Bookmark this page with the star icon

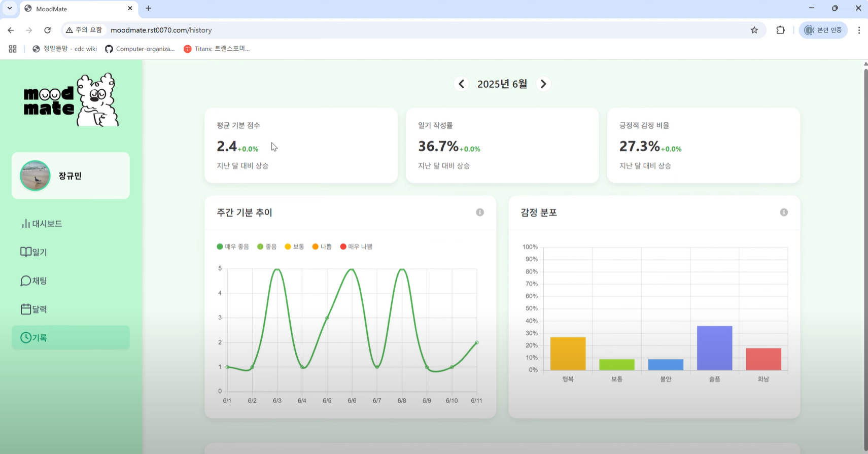pyautogui.click(x=754, y=30)
